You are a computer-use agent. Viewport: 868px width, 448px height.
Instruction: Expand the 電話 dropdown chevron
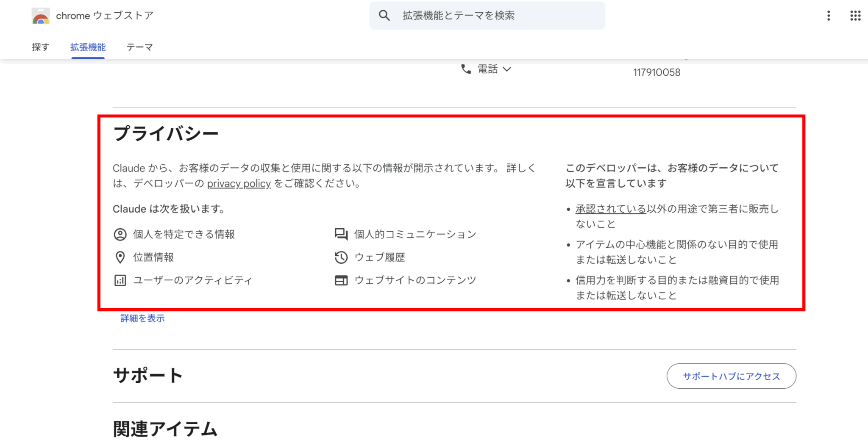[x=507, y=69]
